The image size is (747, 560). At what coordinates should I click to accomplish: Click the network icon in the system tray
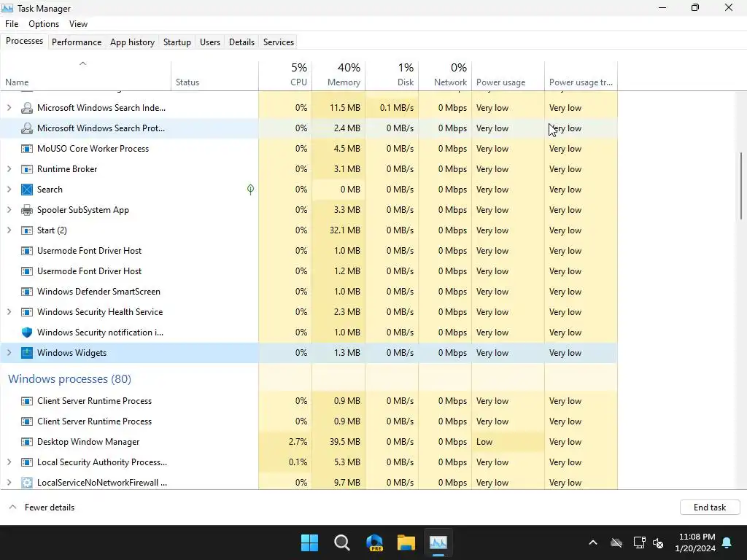[639, 542]
